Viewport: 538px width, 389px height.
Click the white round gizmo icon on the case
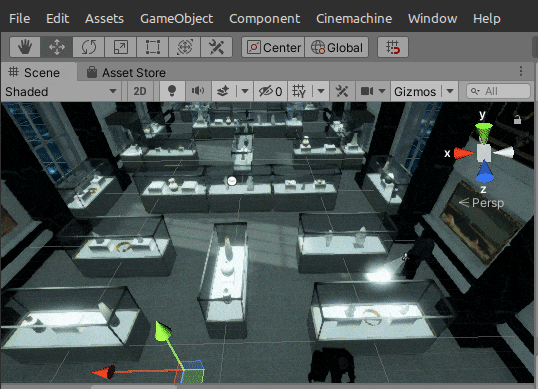pos(232,181)
